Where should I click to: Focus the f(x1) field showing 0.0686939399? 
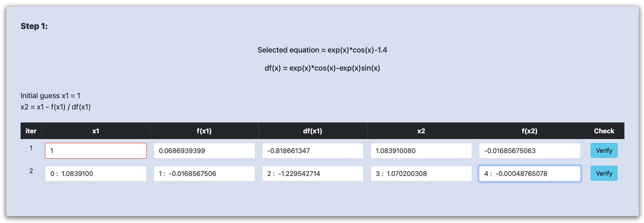click(204, 151)
